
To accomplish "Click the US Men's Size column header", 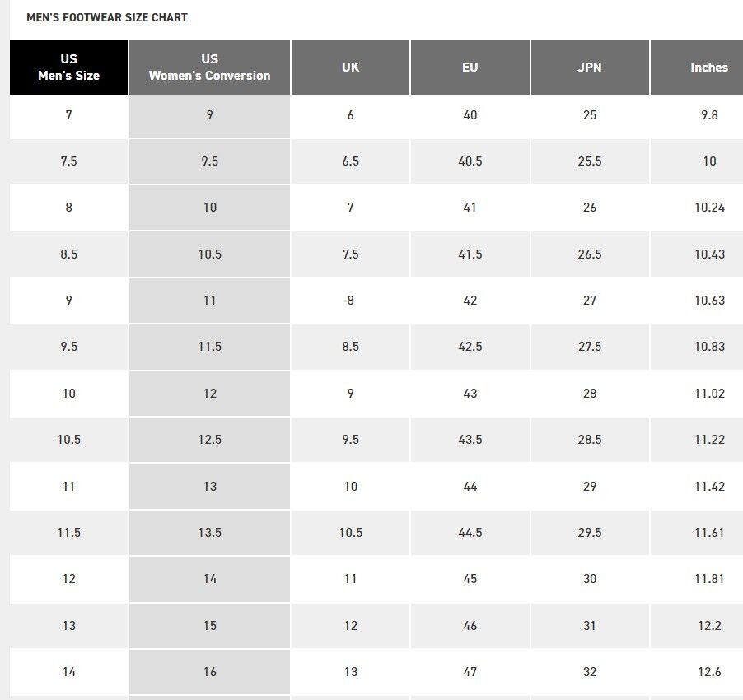I will 68,68.
